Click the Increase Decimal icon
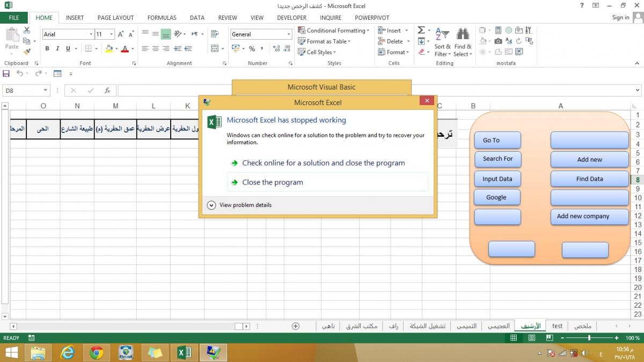The width and height of the screenshot is (644, 362). point(276,49)
